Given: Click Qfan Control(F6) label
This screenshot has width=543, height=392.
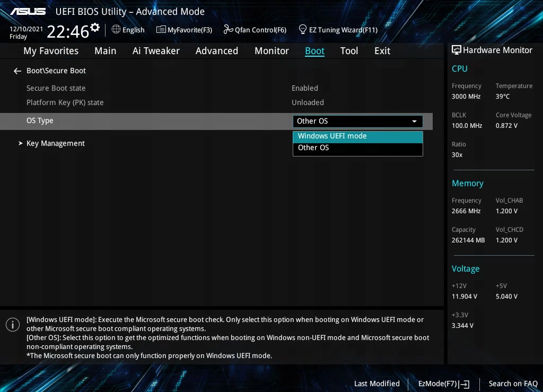Looking at the screenshot, I should (260, 30).
